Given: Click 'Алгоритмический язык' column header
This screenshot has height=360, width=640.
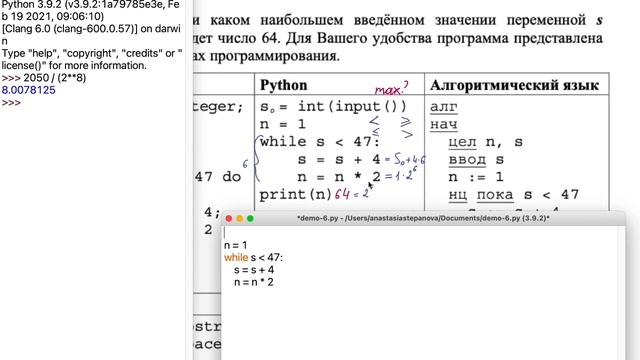Looking at the screenshot, I should point(514,85).
